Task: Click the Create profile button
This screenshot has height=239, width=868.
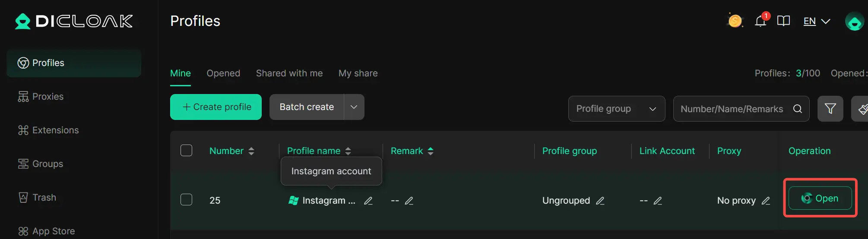Action: [216, 107]
